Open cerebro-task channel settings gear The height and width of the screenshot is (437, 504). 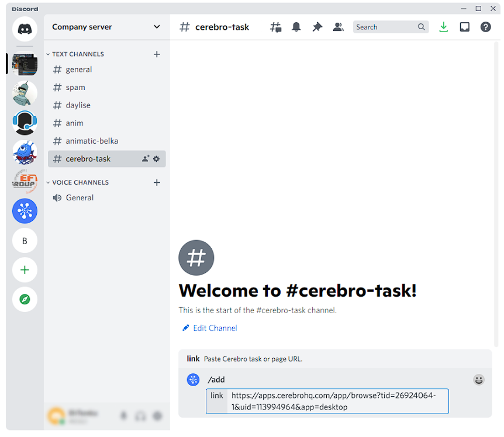click(x=156, y=159)
